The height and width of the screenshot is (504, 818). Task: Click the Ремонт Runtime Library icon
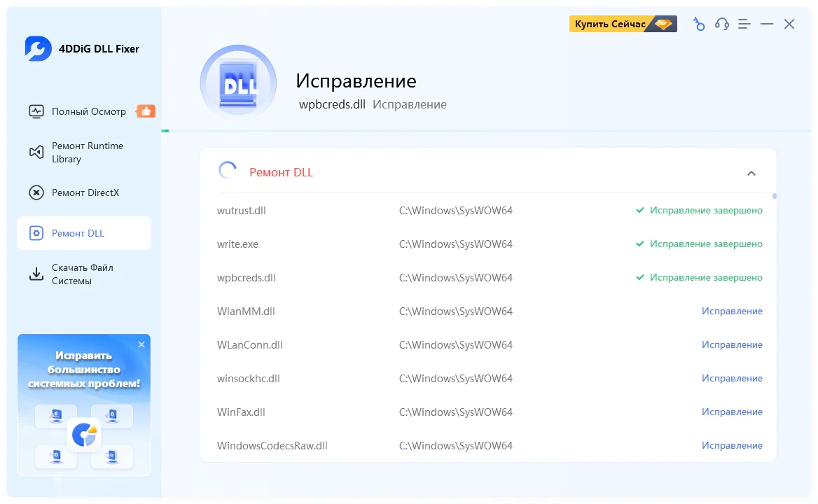click(36, 152)
